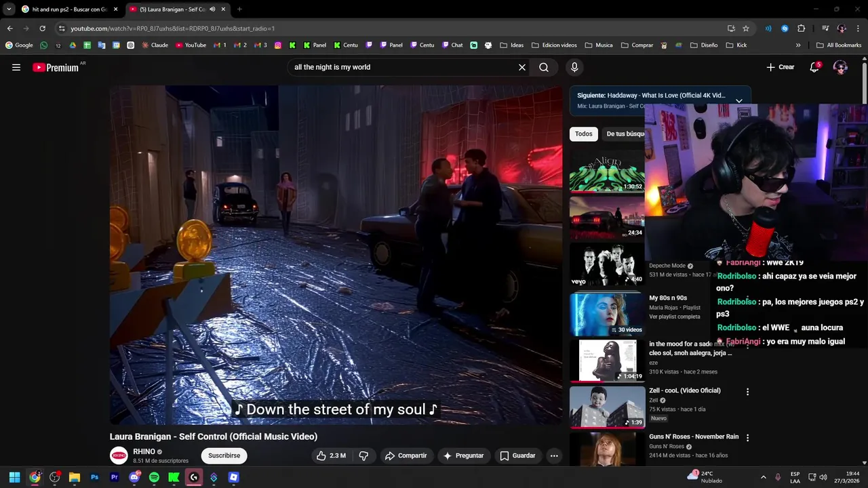868x488 pixels.
Task: Show hidden system tray icons
Action: pyautogui.click(x=763, y=477)
